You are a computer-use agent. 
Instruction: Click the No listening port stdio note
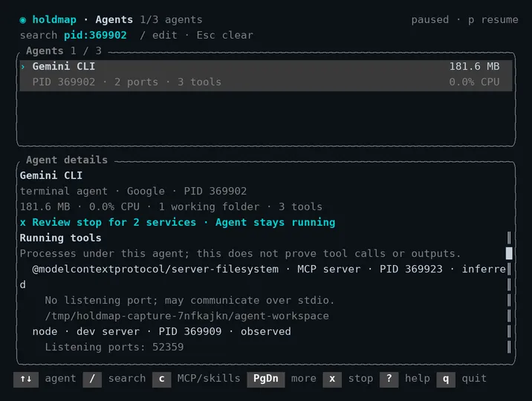189,300
